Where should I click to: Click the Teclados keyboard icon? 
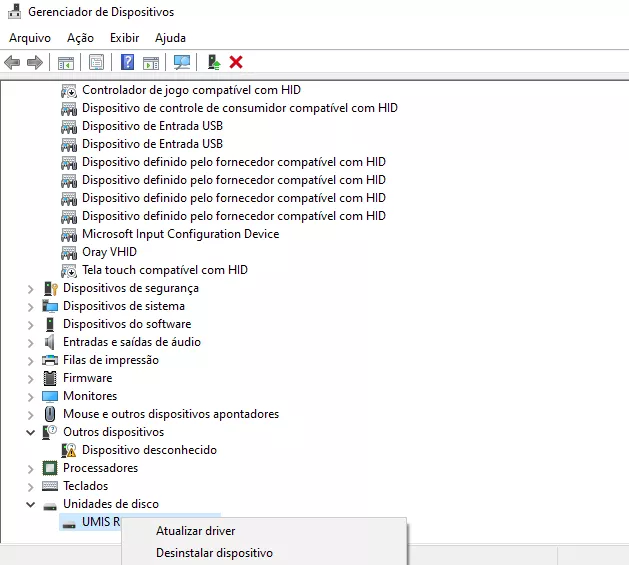tap(50, 486)
